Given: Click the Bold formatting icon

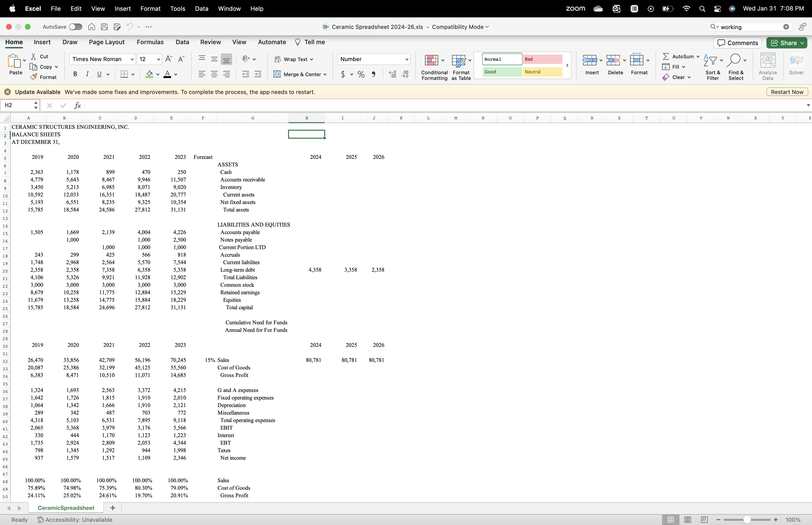Looking at the screenshot, I should (x=75, y=74).
